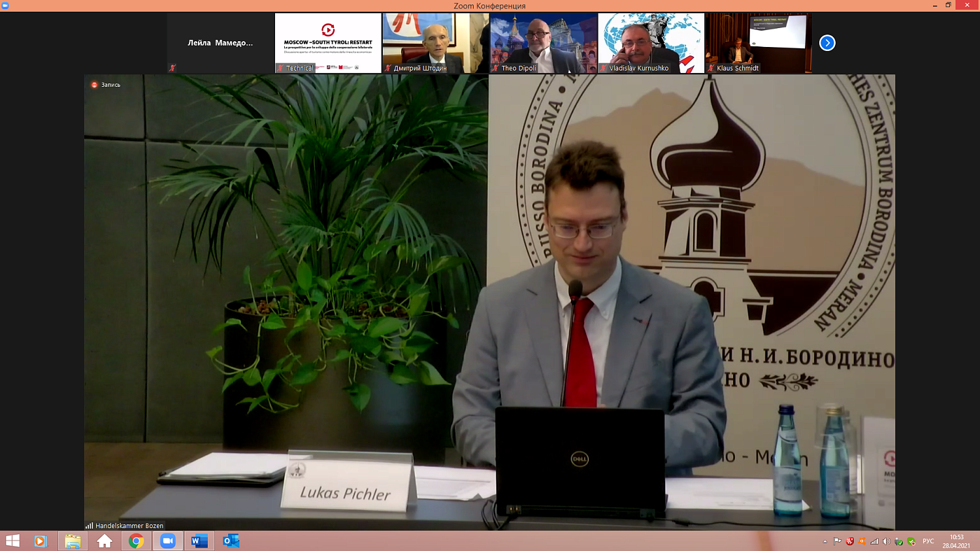Open Avast antivirus orange tray icon
Image resolution: width=980 pixels, height=551 pixels.
(862, 541)
